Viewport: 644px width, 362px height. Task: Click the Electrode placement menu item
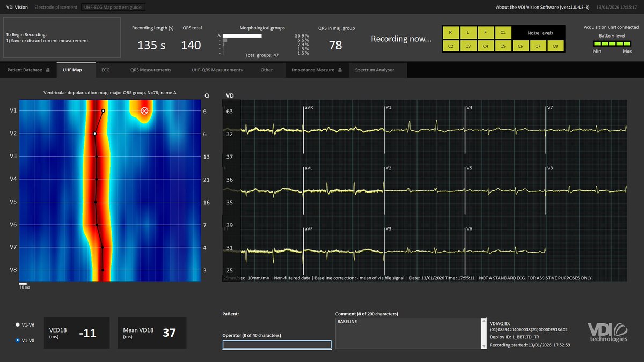[56, 8]
